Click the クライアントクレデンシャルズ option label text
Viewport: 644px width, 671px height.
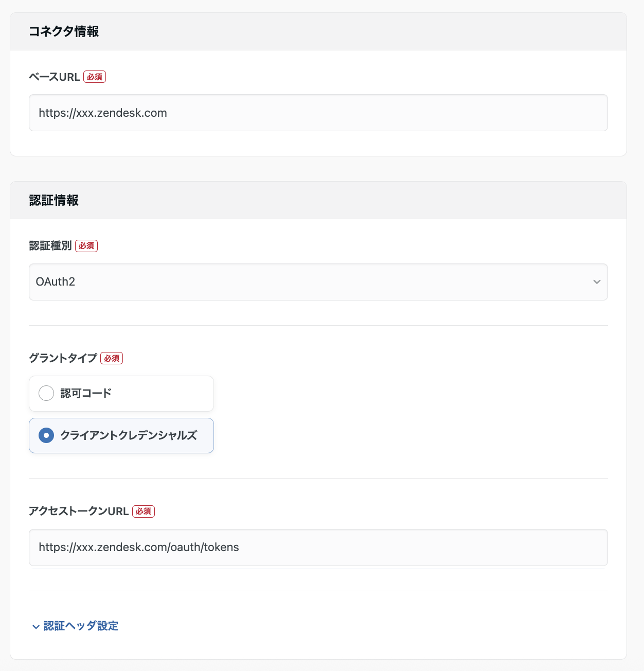click(129, 435)
